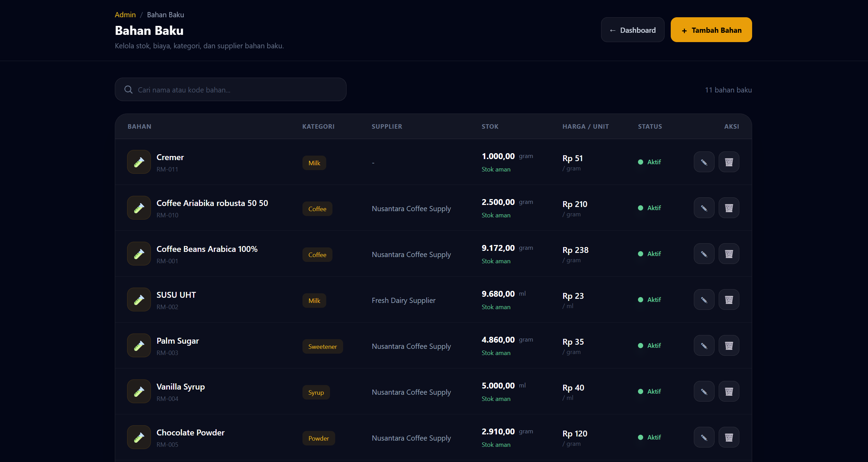This screenshot has width=868, height=462.
Task: Click the Rp 238 price
Action: point(575,250)
